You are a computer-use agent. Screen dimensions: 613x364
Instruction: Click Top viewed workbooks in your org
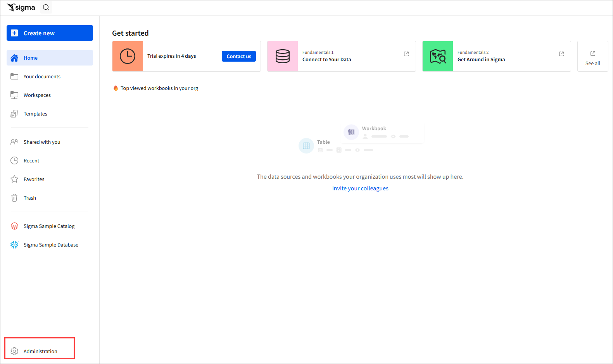coord(159,88)
